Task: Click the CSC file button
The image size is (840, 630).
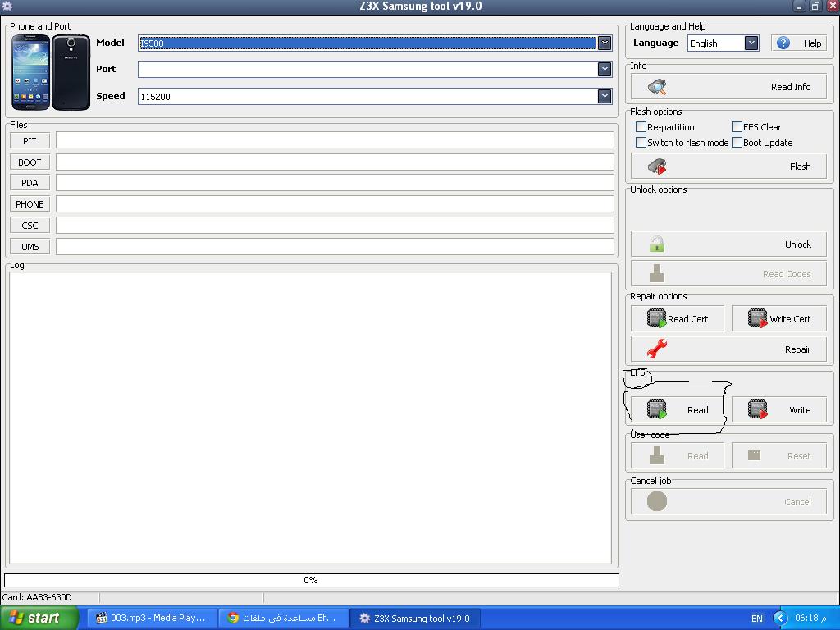Action: coord(30,226)
